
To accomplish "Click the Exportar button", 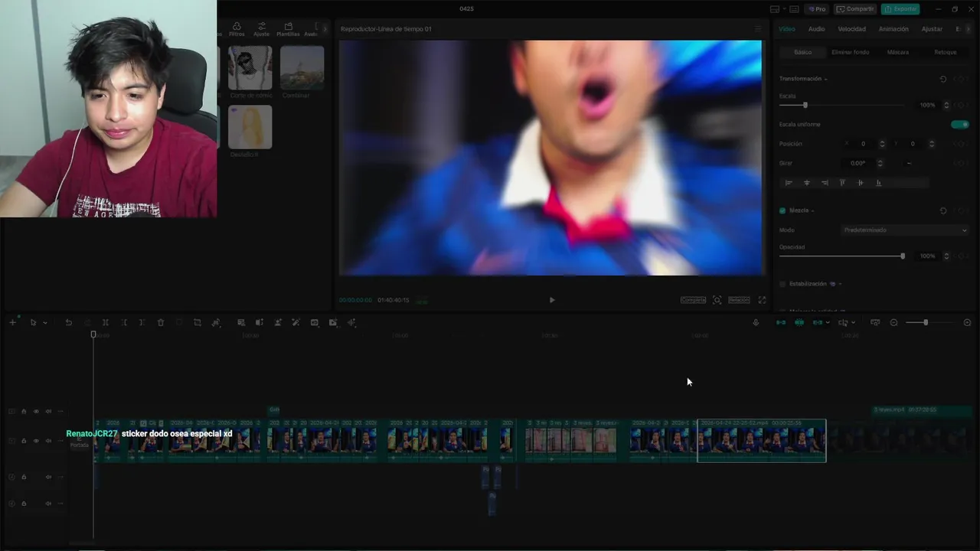I will point(900,9).
